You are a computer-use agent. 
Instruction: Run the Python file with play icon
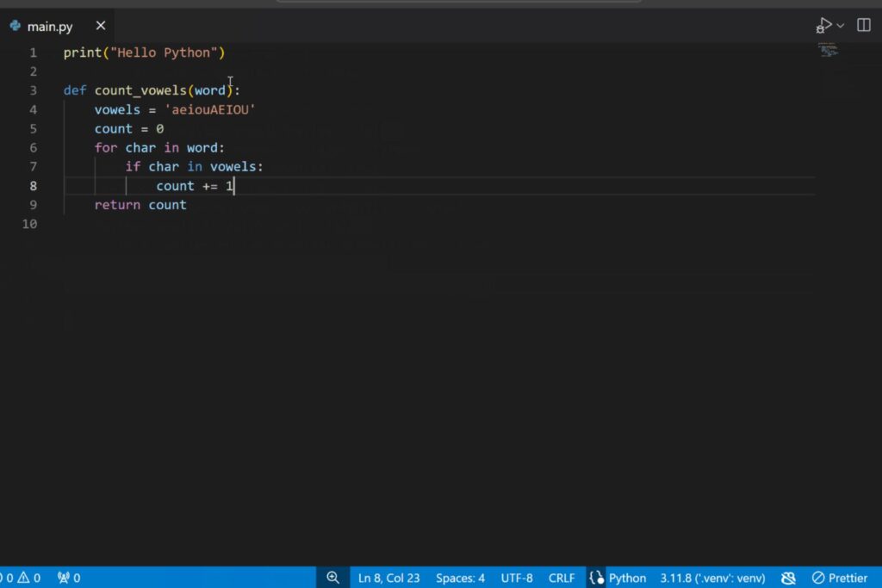(x=824, y=25)
